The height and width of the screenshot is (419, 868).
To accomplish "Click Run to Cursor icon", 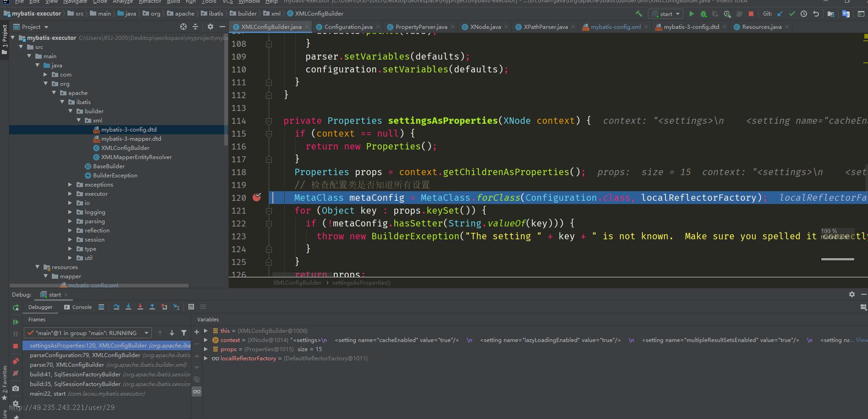I will coord(176,307).
